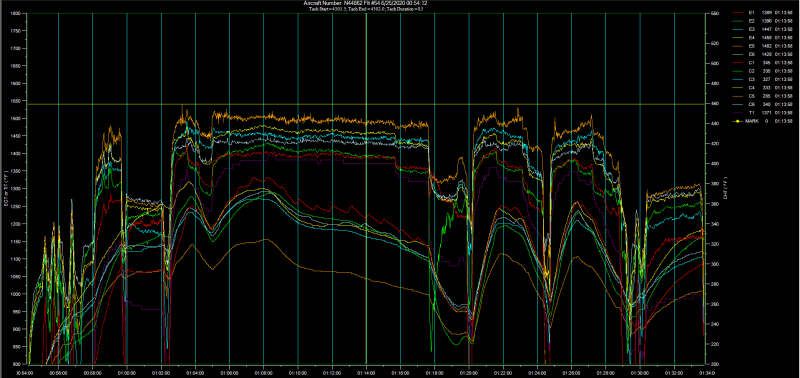The width and height of the screenshot is (800, 378).
Task: Click the 01:26:00 time axis label
Action: [x=571, y=373]
